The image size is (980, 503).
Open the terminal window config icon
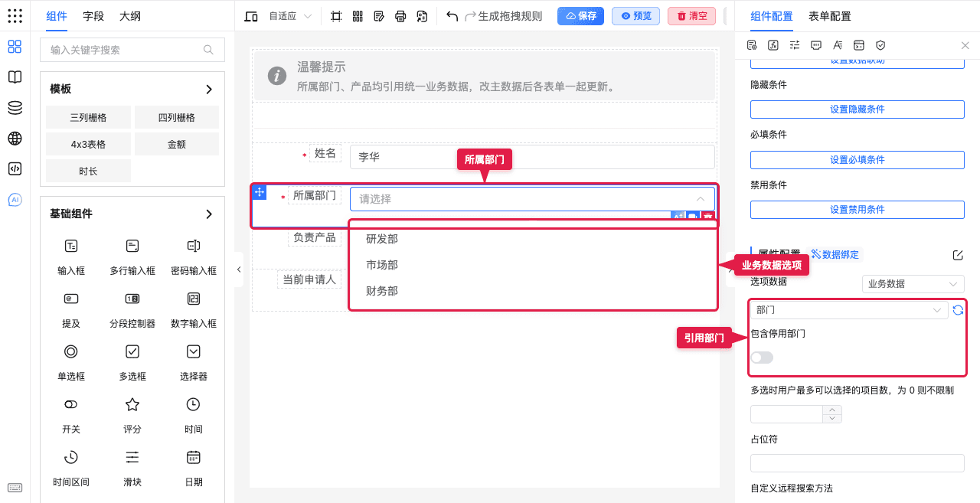859,45
